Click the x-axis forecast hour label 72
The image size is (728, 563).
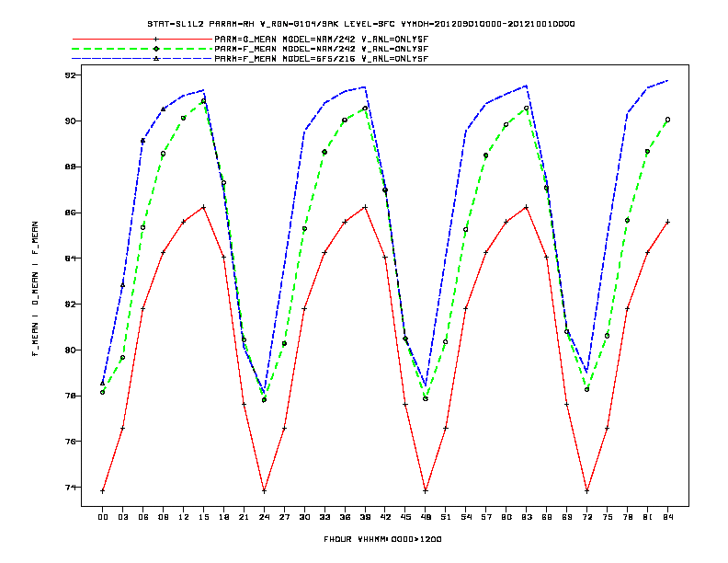pyautogui.click(x=586, y=517)
